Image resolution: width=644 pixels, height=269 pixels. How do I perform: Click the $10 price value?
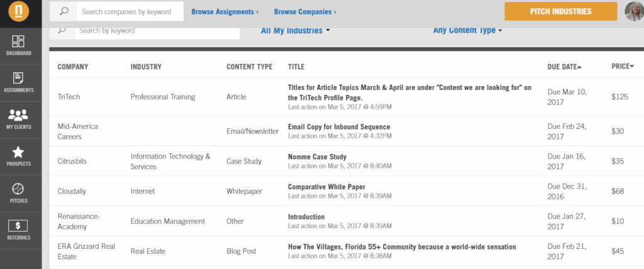[x=618, y=221]
